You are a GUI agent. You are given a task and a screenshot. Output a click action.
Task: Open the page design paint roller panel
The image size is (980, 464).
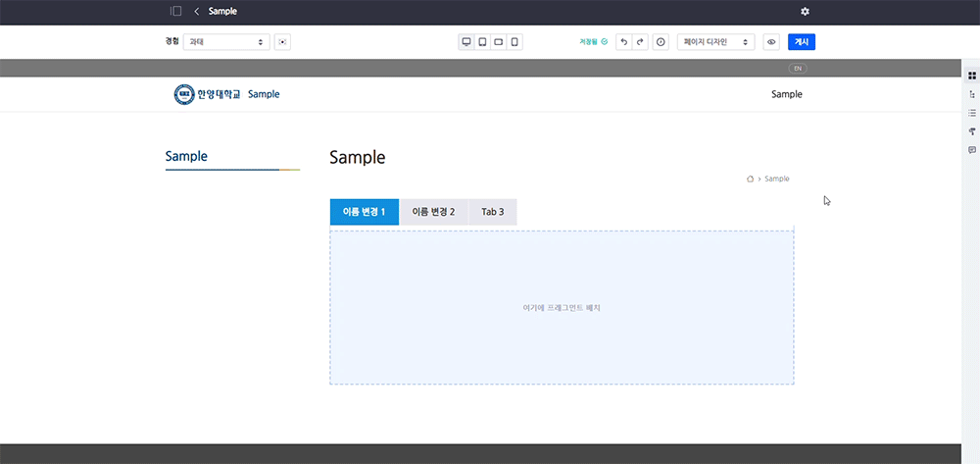pos(971,131)
